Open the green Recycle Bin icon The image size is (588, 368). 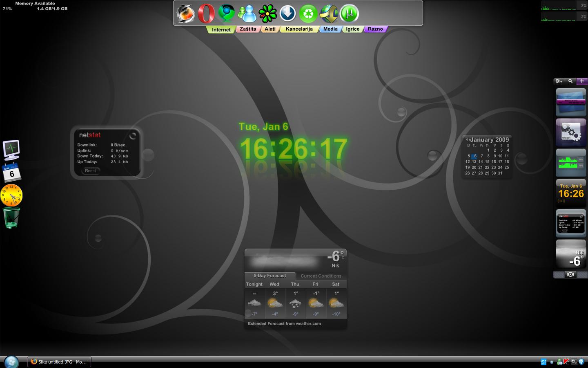[11, 218]
